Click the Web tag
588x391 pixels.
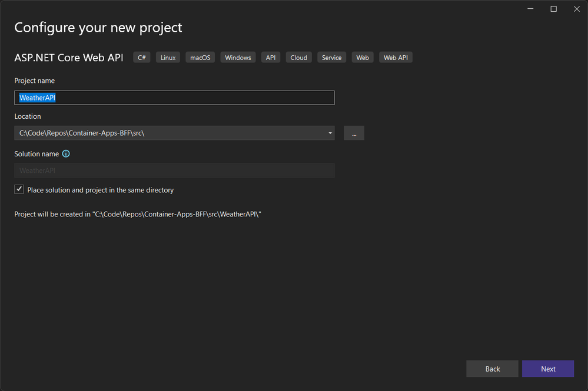tap(363, 57)
